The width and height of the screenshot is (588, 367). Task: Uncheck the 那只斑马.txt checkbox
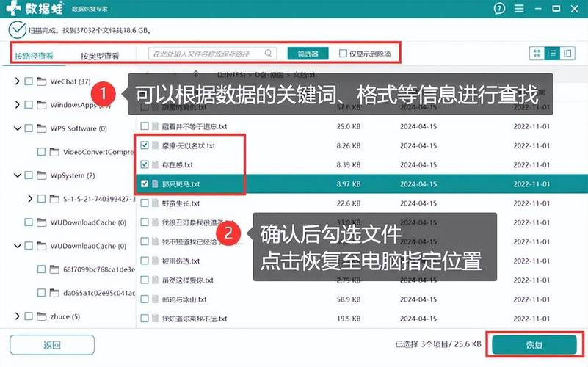(x=145, y=183)
